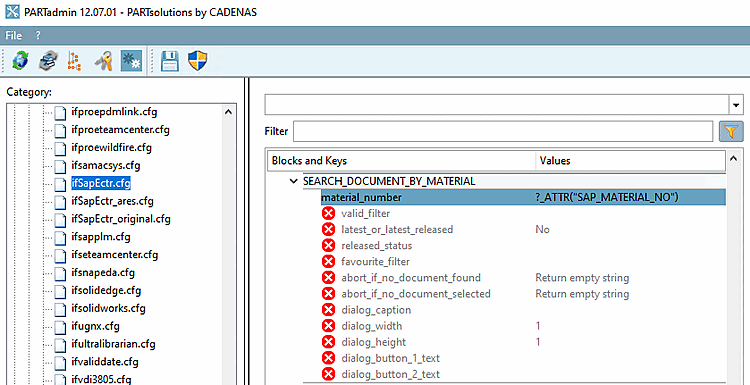Select ifvaliddate.cfg in the category tree
This screenshot has width=750, height=385.
tap(105, 362)
